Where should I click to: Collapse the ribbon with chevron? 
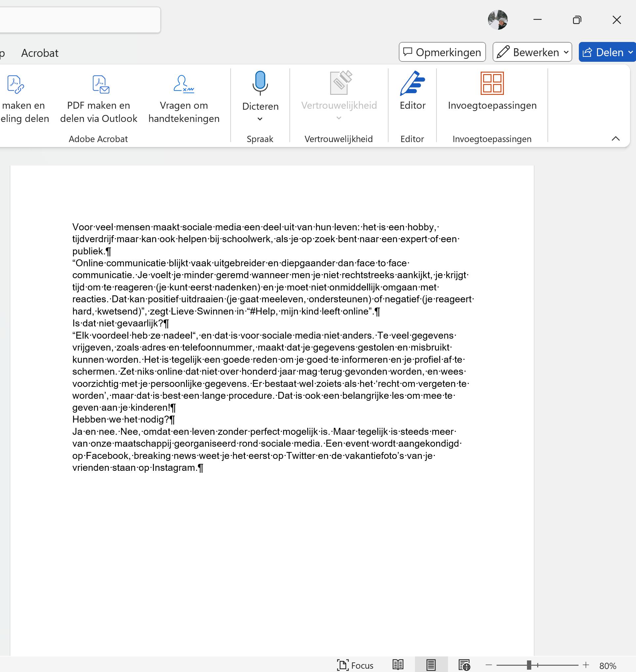tap(616, 138)
